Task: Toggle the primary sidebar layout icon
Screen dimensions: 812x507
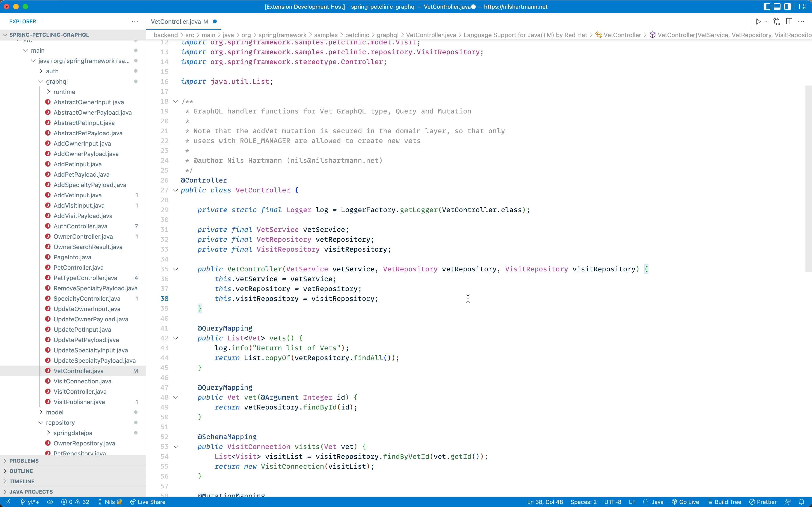Action: [766, 7]
